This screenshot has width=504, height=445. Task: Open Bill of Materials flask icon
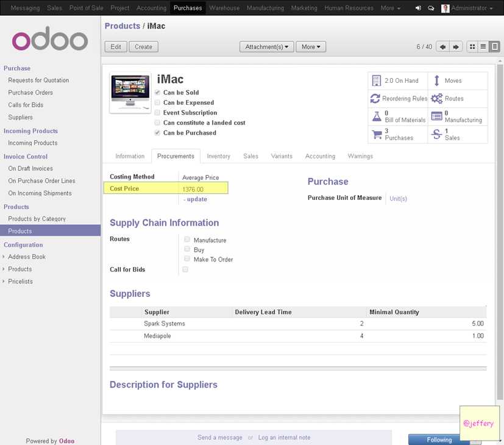[377, 116]
